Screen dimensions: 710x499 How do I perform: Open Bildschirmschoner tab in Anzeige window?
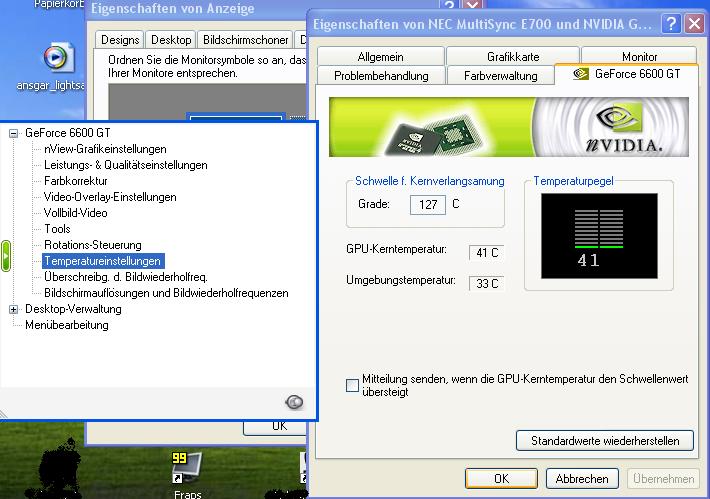(245, 40)
